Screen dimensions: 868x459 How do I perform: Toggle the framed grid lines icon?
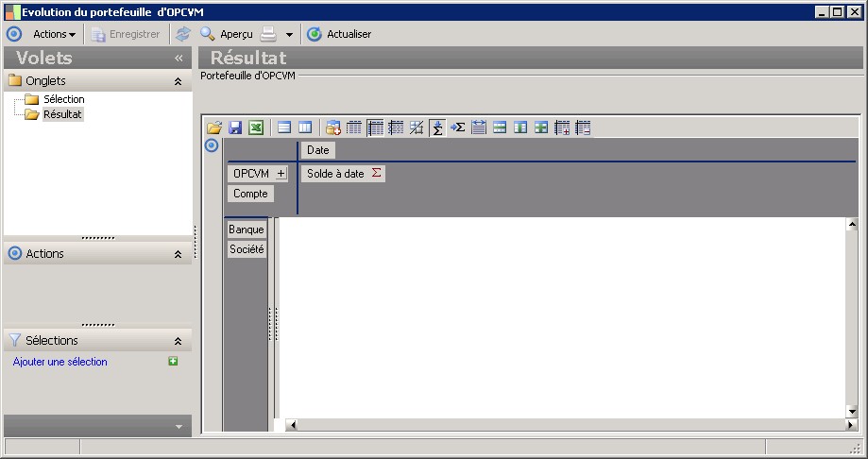[x=375, y=127]
